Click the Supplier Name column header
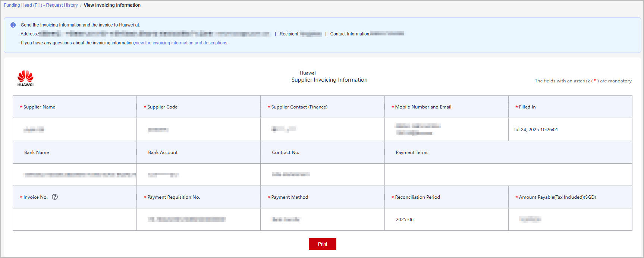Screen dimensions: 644x258 coord(39,107)
